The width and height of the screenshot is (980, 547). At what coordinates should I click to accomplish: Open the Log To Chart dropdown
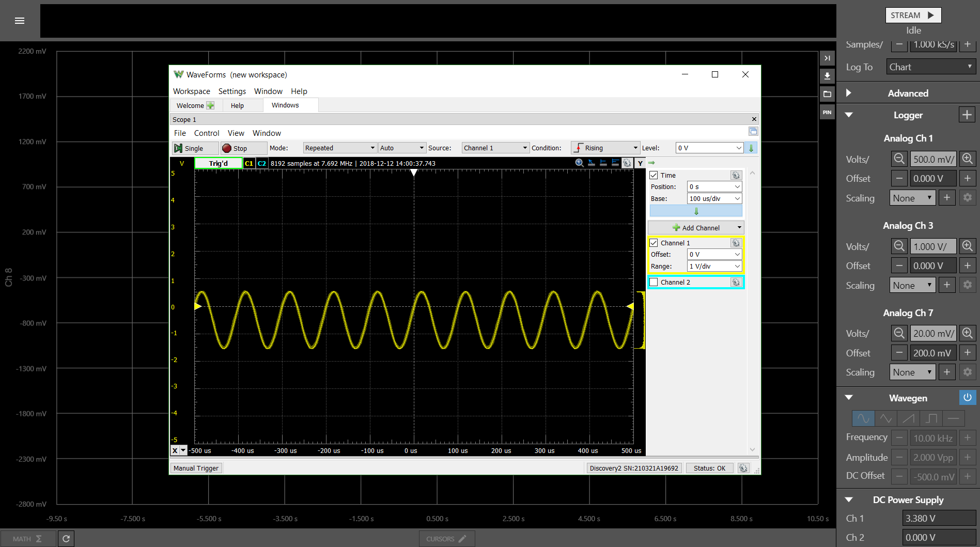(931, 67)
